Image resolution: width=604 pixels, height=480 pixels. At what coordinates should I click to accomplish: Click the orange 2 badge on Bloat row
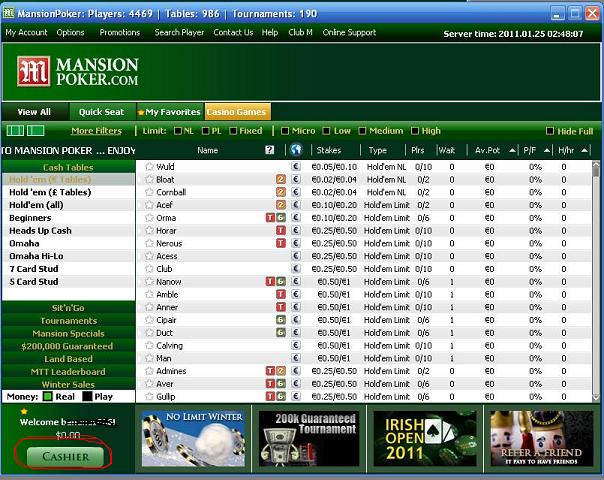281,179
